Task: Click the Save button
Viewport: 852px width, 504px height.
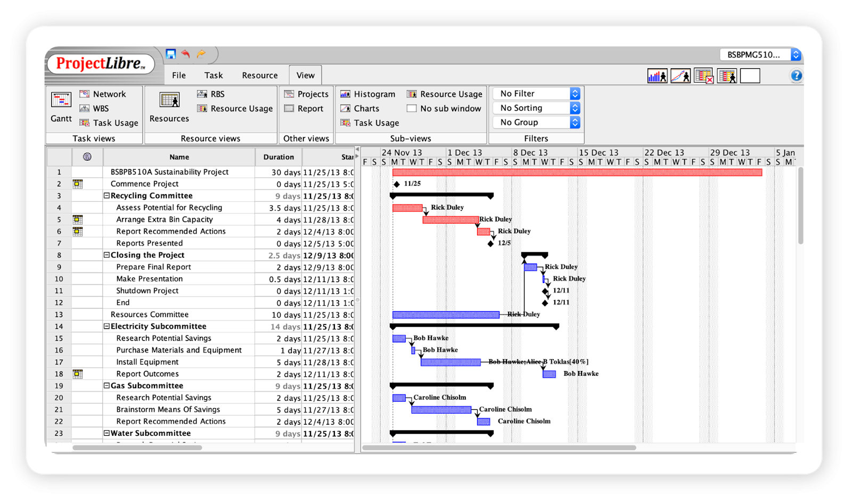Action: 170,53
